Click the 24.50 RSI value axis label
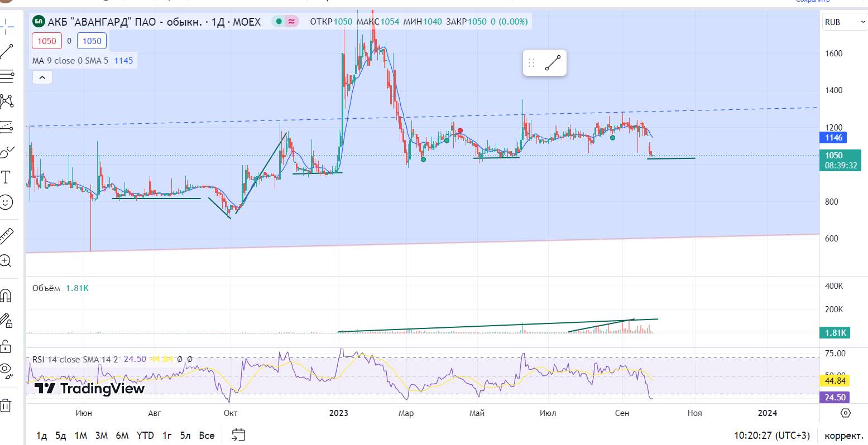 835,398
